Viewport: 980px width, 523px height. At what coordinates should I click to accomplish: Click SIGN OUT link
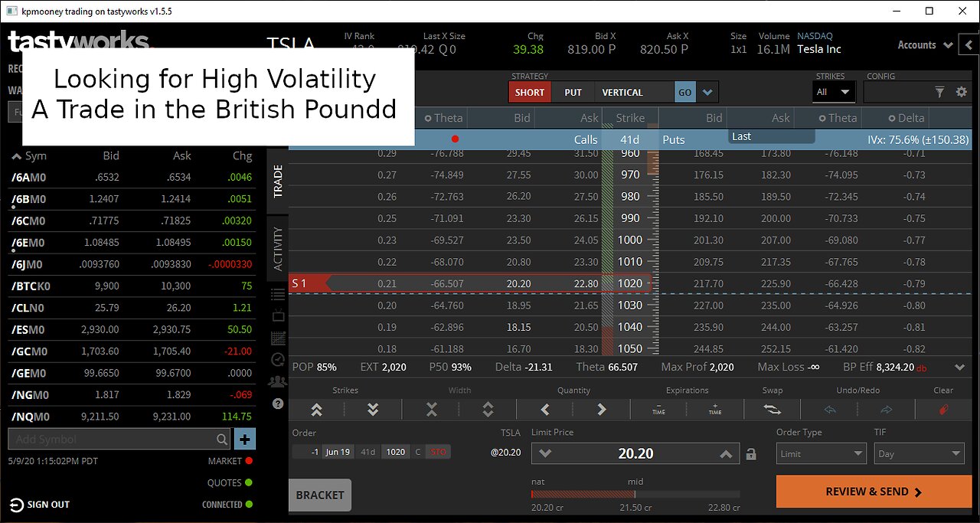[48, 505]
